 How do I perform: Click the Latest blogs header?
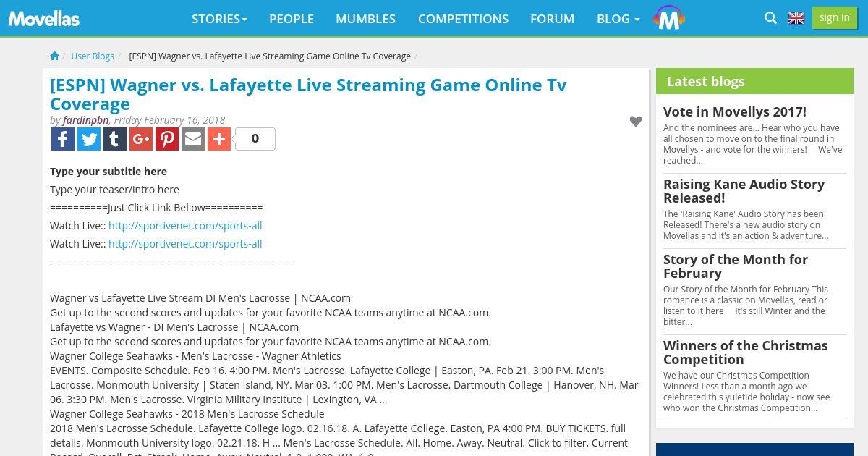coord(754,81)
